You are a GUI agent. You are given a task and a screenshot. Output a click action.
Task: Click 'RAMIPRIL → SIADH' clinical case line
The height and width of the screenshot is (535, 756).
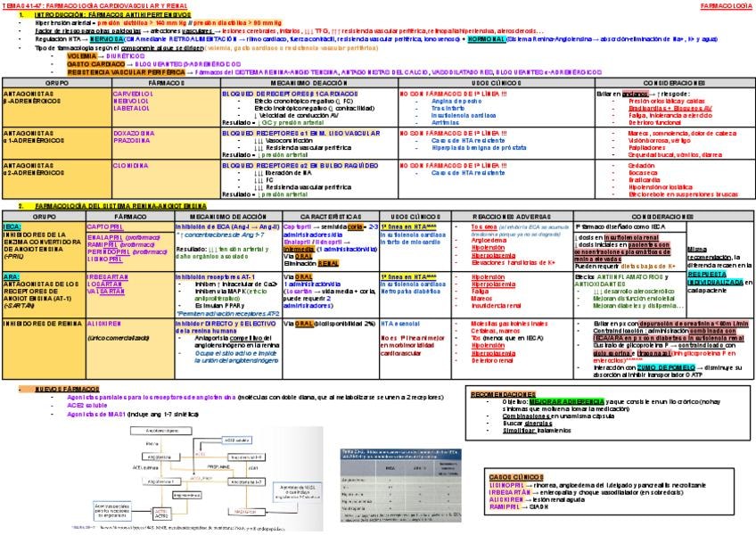click(519, 507)
